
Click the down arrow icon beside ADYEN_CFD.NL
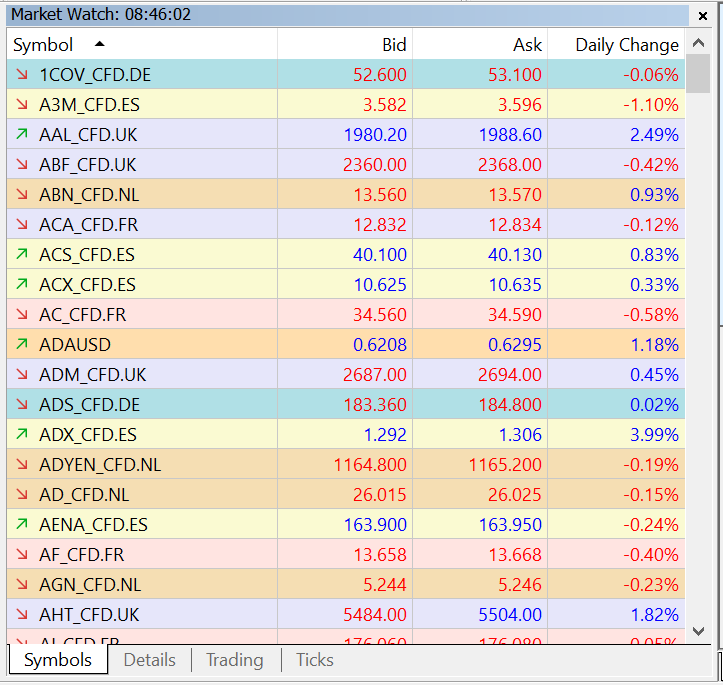tap(22, 465)
